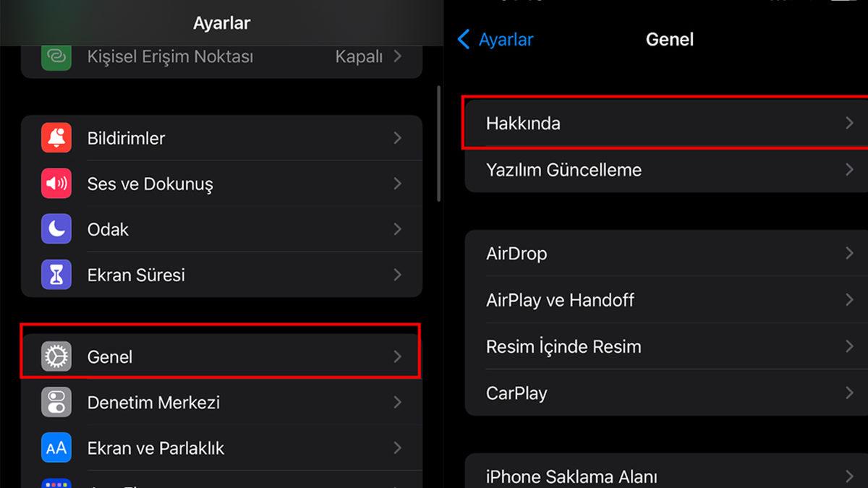Tap the Kişisel Erişim Noktası chain-link icon
The height and width of the screenshot is (488, 868).
pyautogui.click(x=56, y=57)
